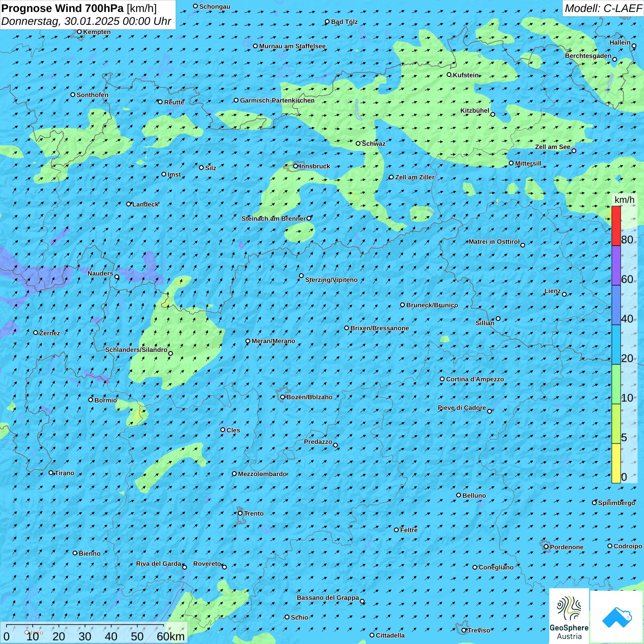Click the Kufstein city label
The height and width of the screenshot is (644, 644).
tap(466, 75)
